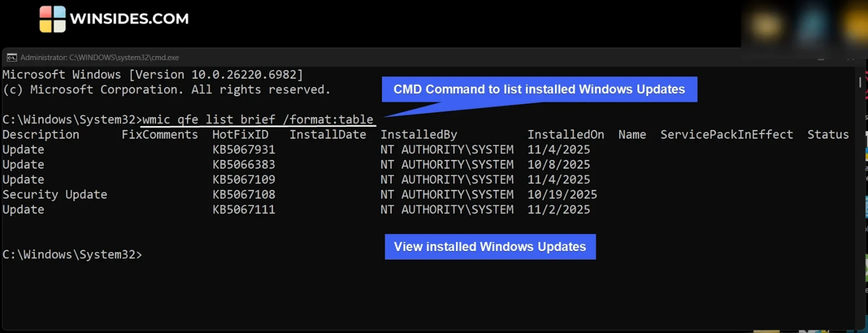
Task: Select hotfix ID 'KB5067931'
Action: coord(244,150)
